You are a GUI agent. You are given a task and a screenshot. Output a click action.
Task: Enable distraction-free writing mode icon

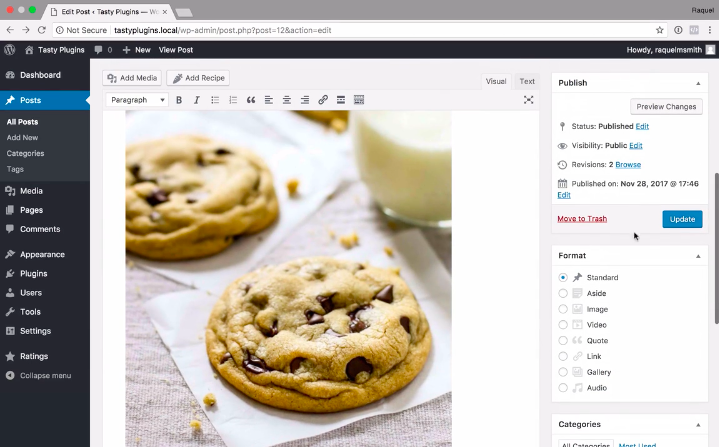(529, 100)
